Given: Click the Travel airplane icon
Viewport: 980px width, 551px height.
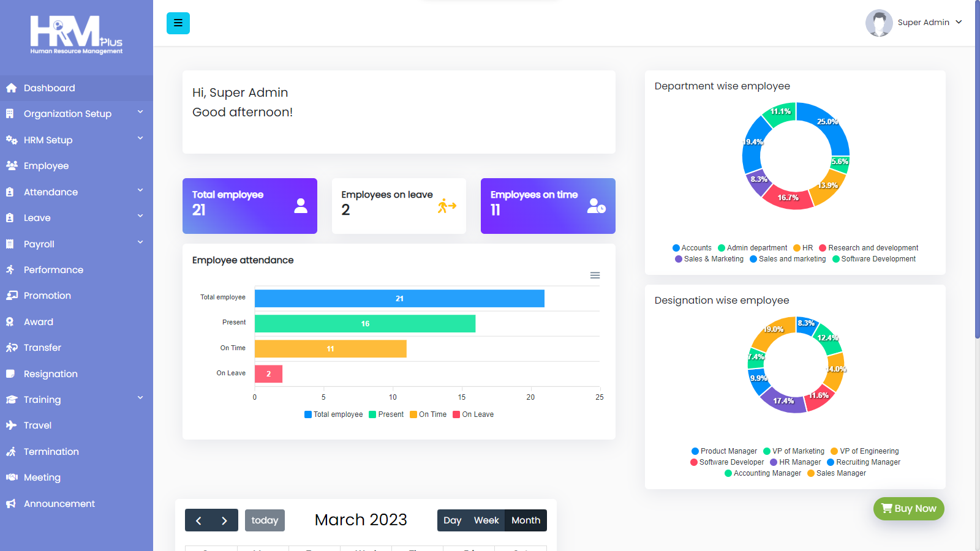Looking at the screenshot, I should pyautogui.click(x=11, y=425).
